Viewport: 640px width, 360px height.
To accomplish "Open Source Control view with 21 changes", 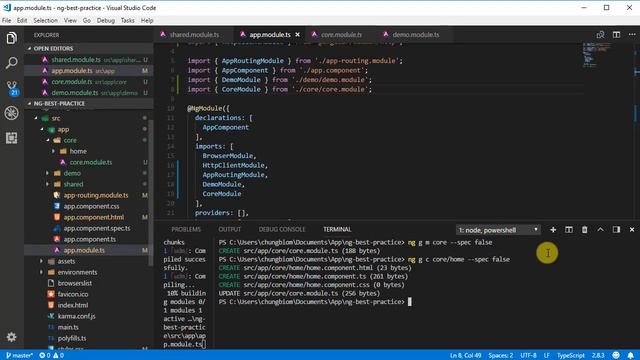I will coord(12,88).
